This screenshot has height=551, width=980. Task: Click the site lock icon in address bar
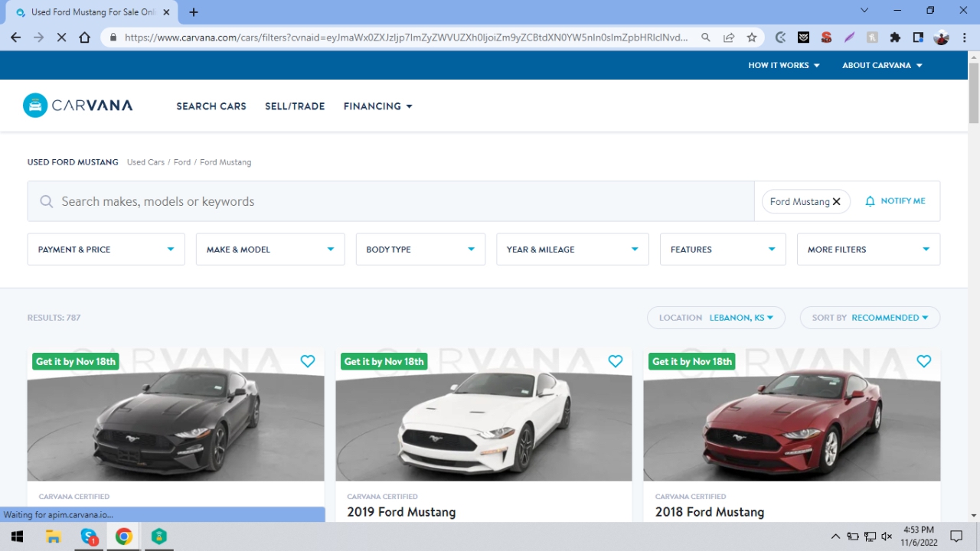pos(113,37)
